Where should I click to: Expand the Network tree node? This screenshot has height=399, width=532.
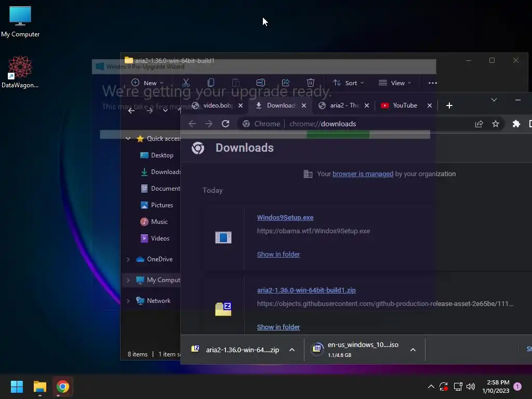click(x=128, y=301)
